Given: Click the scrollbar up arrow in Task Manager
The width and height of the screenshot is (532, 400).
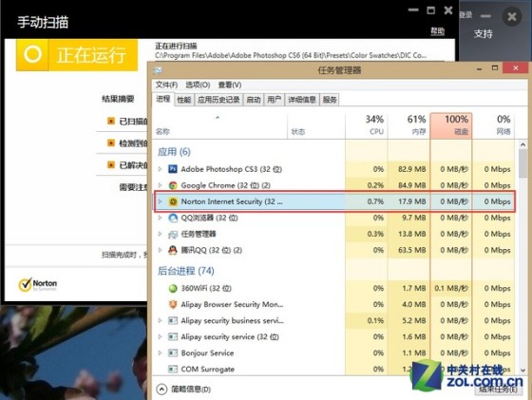Looking at the screenshot, I should pos(522,144).
